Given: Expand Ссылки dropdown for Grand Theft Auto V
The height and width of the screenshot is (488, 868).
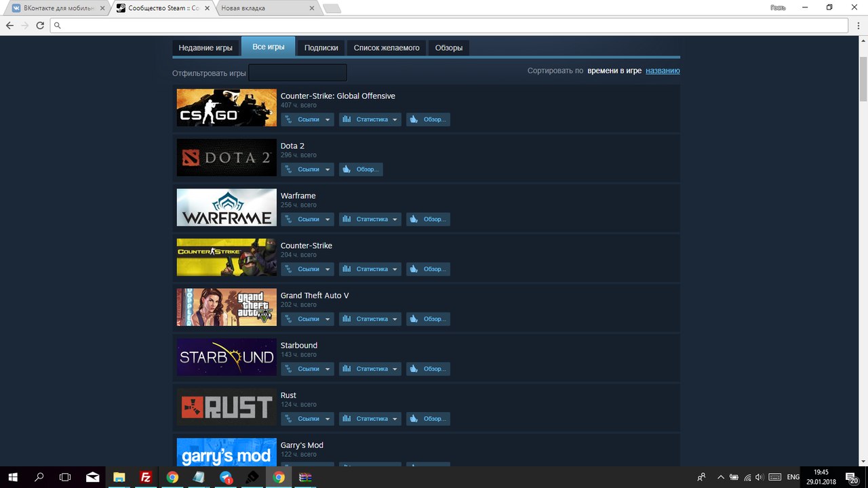Looking at the screenshot, I should point(308,319).
